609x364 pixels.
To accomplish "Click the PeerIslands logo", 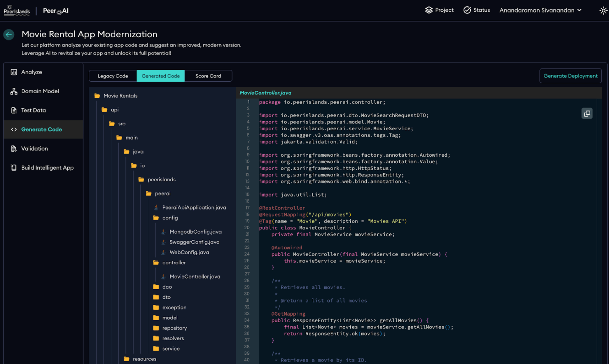I will [x=17, y=10].
